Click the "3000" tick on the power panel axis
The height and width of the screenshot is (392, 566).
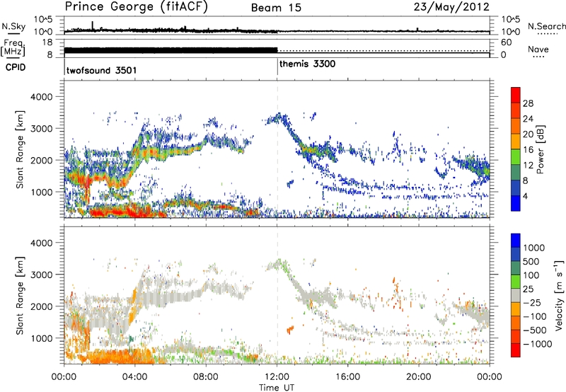(41, 129)
